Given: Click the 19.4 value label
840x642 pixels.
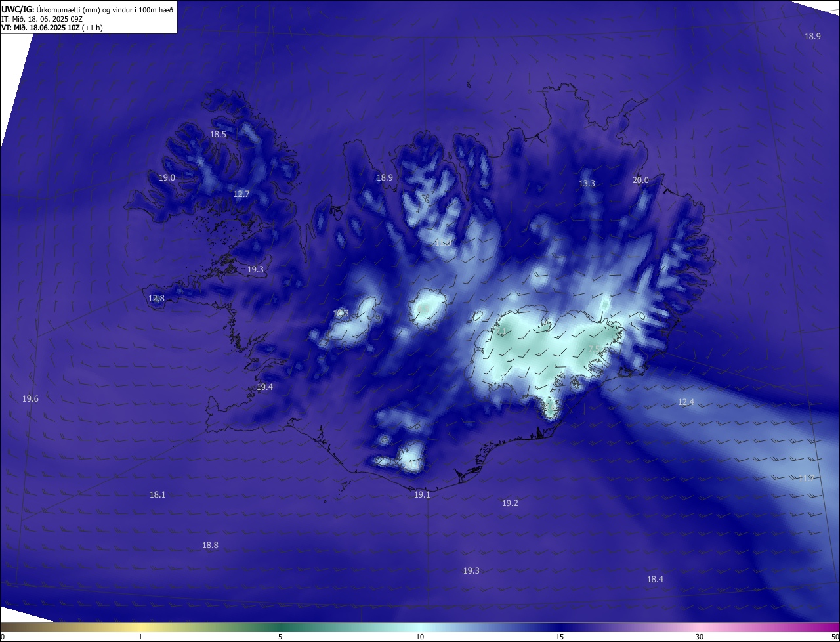Looking at the screenshot, I should point(264,387).
